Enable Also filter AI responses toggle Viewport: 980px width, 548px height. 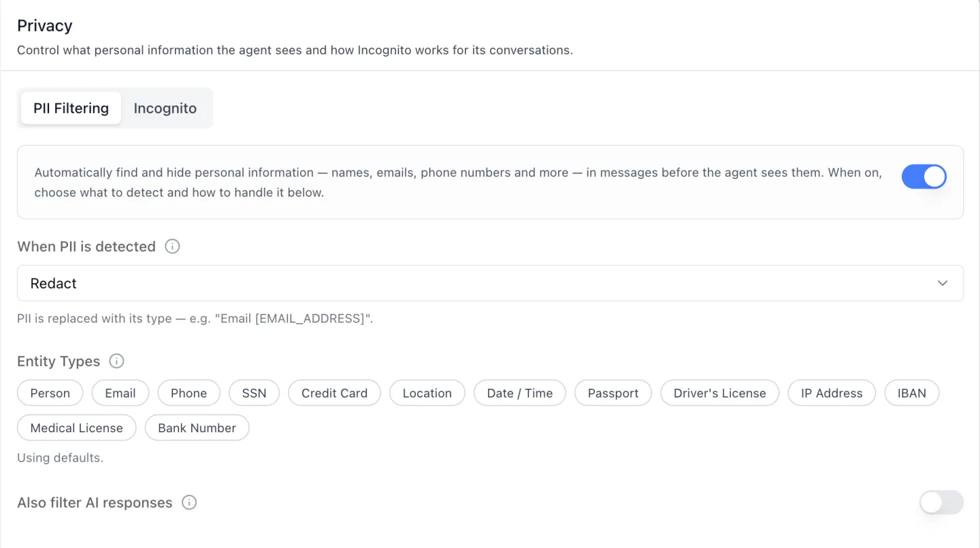pos(941,502)
